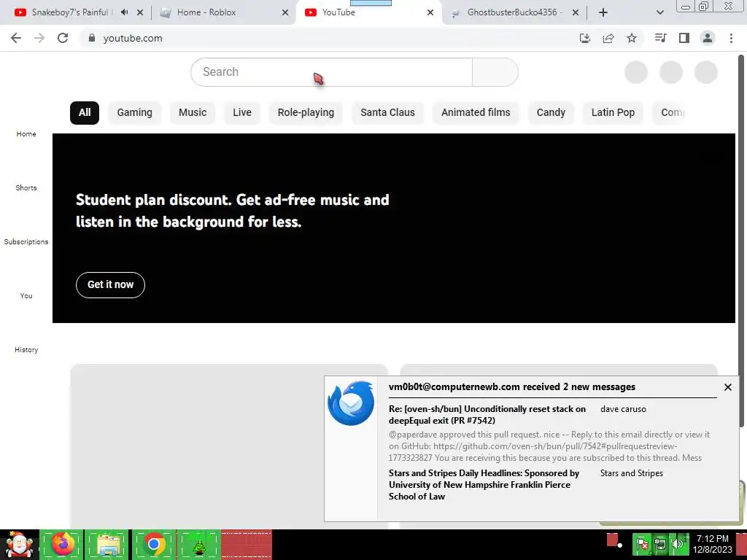Click the page vertical scrollbar

pyautogui.click(x=741, y=241)
